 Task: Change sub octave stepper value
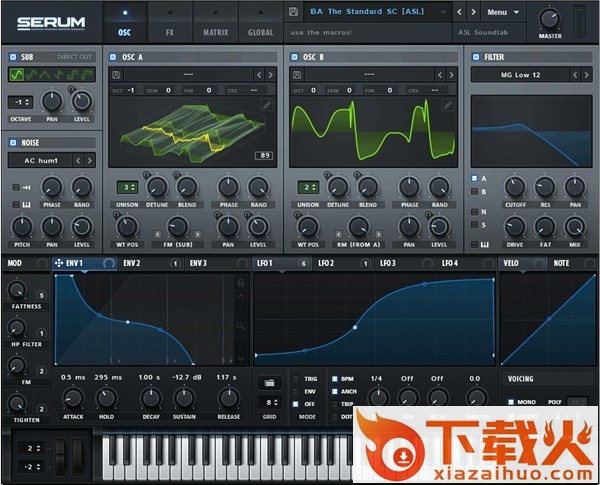point(21,102)
